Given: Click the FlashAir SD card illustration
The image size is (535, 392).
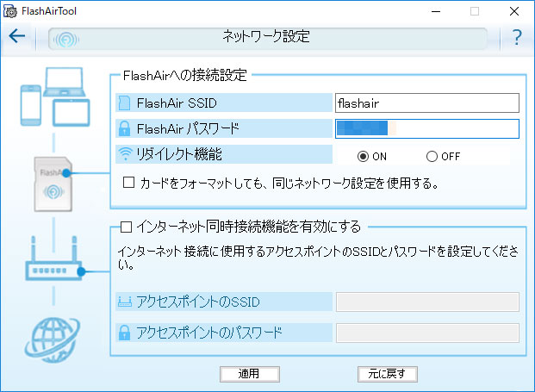Looking at the screenshot, I should (53, 184).
